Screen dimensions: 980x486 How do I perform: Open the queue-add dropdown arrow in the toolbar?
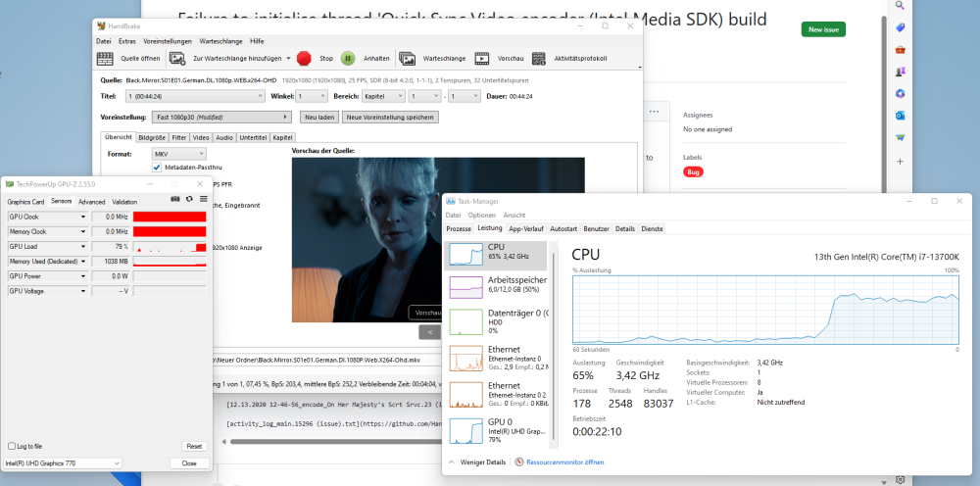pos(289,59)
